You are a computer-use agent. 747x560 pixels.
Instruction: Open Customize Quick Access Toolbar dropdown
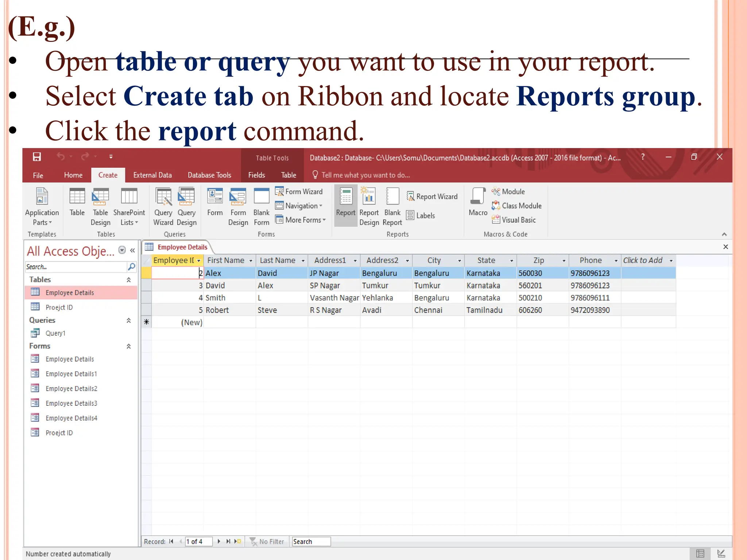(x=111, y=157)
